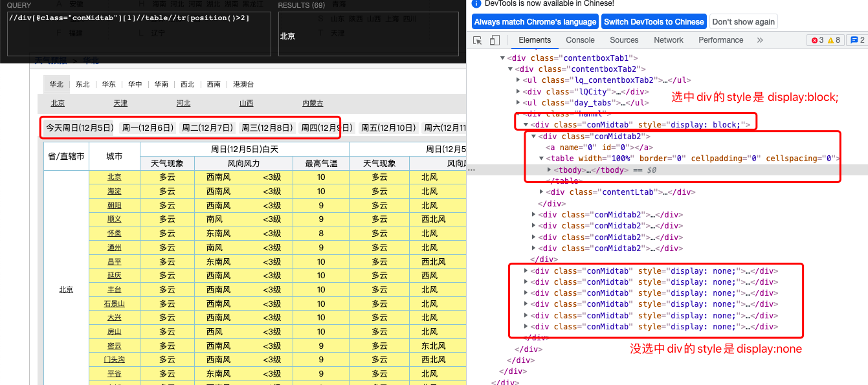868x385 pixels.
Task: Expand the day_tabs ul node
Action: point(518,103)
